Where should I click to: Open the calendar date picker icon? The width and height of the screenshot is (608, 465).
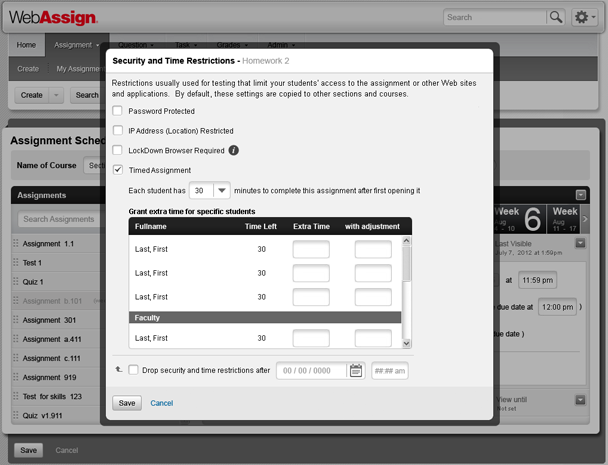tap(355, 371)
